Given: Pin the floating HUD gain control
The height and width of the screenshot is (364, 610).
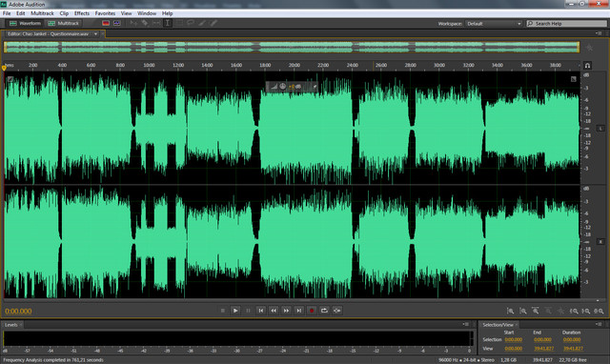Looking at the screenshot, I should click(x=315, y=87).
